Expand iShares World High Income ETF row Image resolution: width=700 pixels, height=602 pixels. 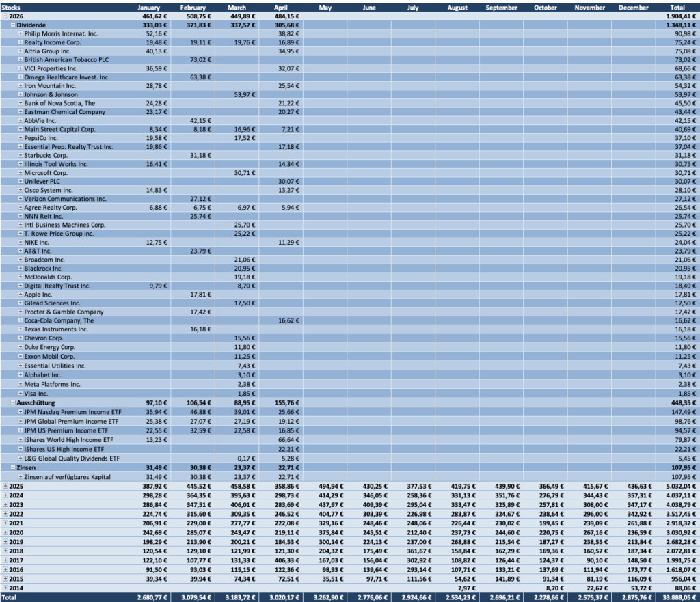click(21, 439)
